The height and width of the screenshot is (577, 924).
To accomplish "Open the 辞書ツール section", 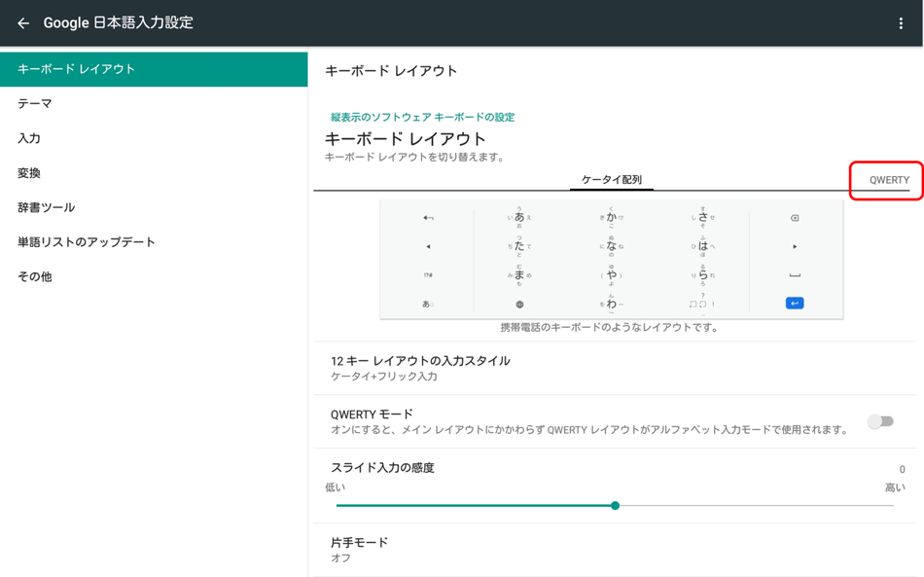I will [154, 207].
